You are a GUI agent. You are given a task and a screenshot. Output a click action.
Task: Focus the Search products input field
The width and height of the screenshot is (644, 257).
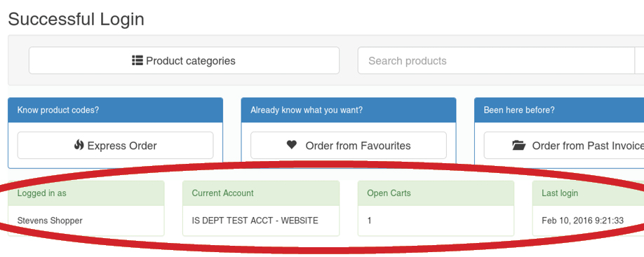click(x=496, y=61)
